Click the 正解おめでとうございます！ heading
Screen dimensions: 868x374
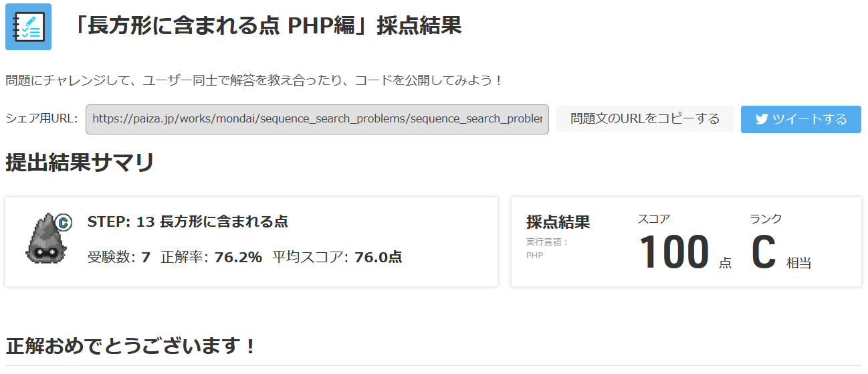pyautogui.click(x=131, y=347)
